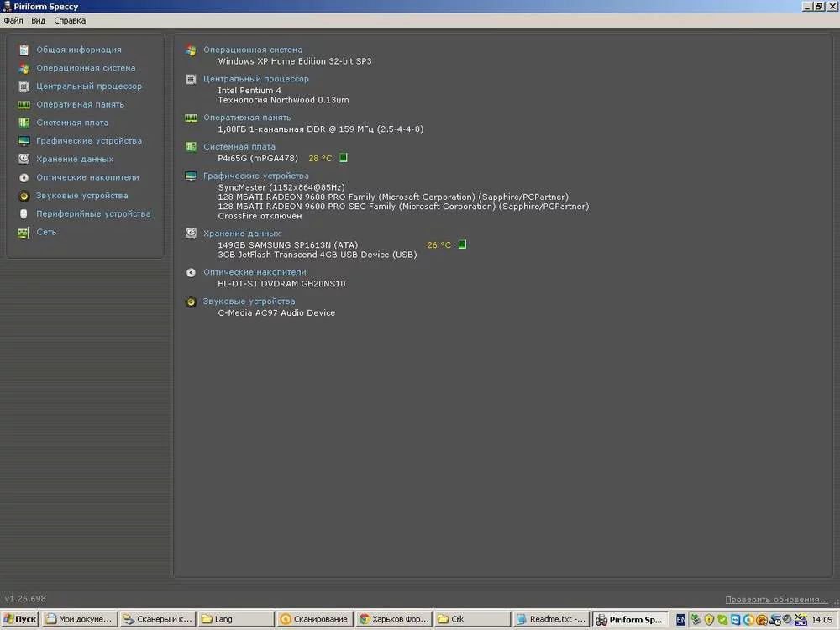Image resolution: width=840 pixels, height=630 pixels.
Task: Click C-Media AC97 Audio Device text
Action: [x=276, y=312]
